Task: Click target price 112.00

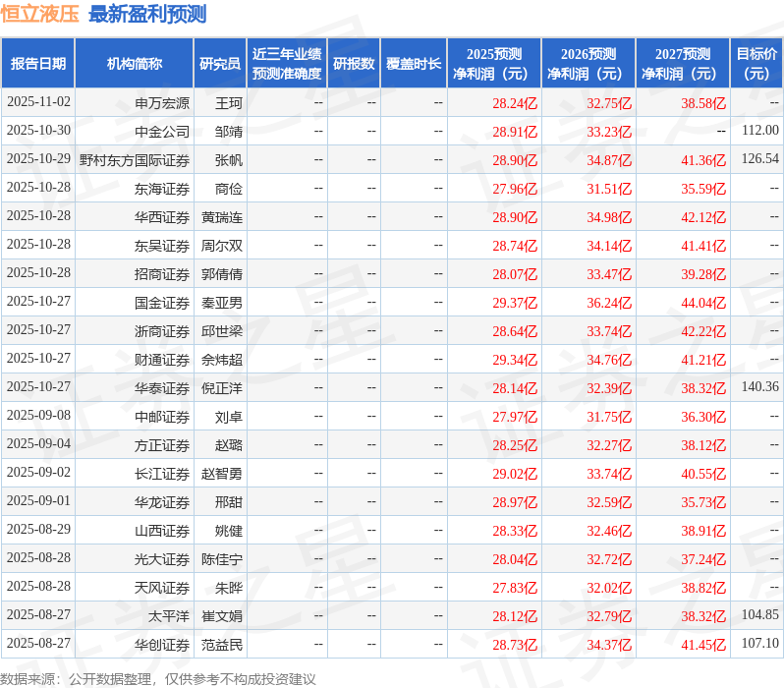Action: (x=760, y=130)
